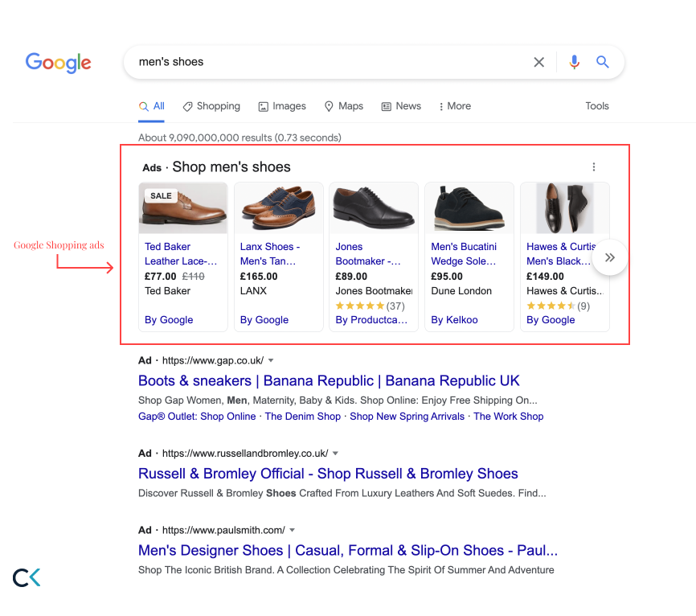696x616 pixels.
Task: Click into the men's shoes search field
Action: (x=321, y=62)
